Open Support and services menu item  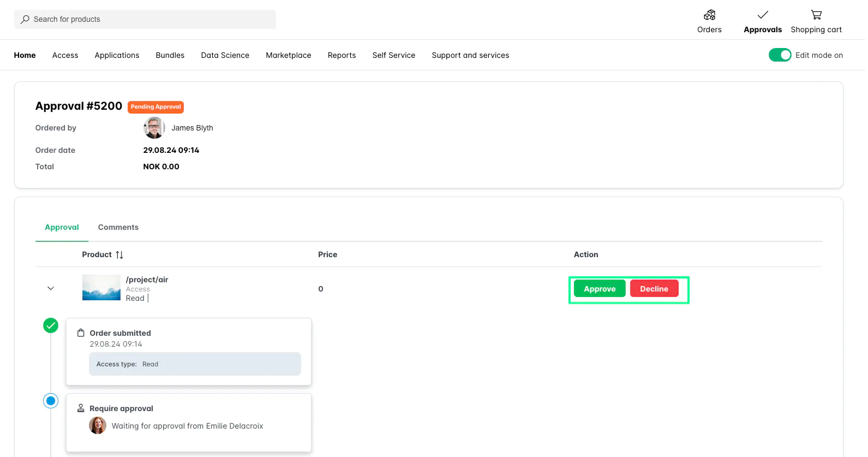click(471, 55)
